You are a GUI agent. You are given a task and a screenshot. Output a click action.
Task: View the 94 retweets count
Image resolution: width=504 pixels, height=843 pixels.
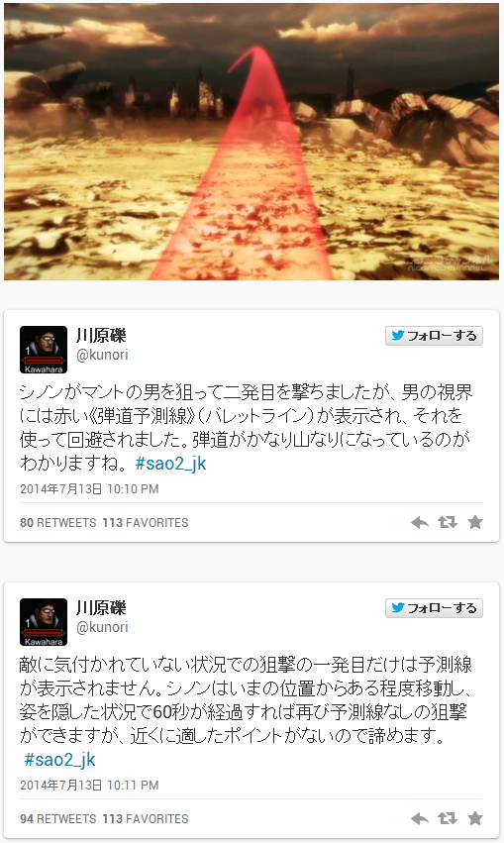click(58, 819)
